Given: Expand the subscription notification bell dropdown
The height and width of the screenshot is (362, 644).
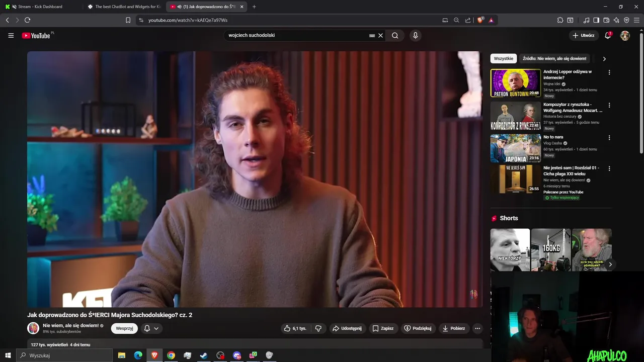Looking at the screenshot, I should 151,328.
